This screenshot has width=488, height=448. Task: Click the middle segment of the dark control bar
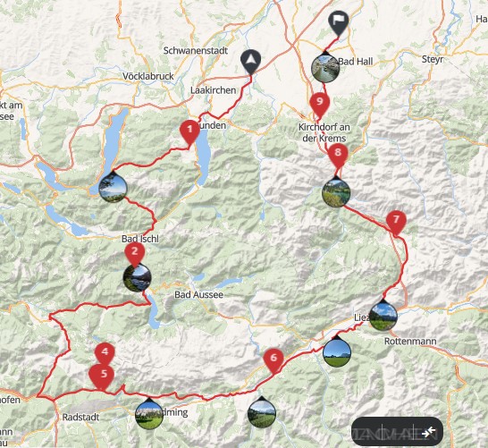398,432
